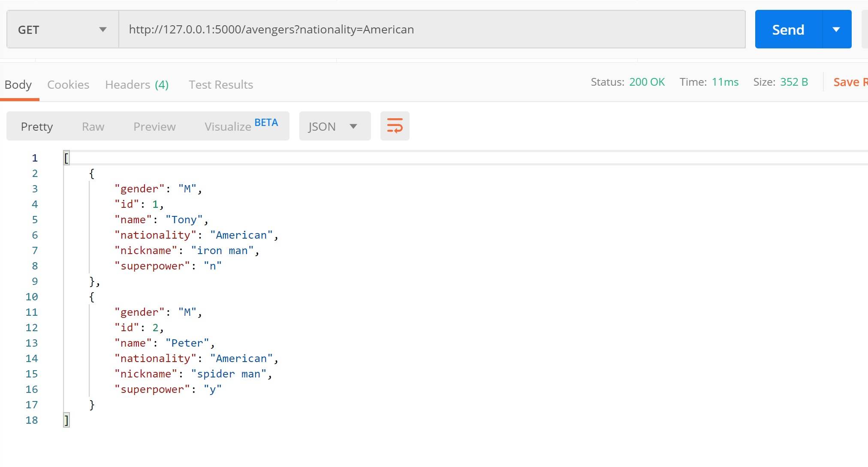
Task: Click the superpower "n" value
Action: pos(213,266)
